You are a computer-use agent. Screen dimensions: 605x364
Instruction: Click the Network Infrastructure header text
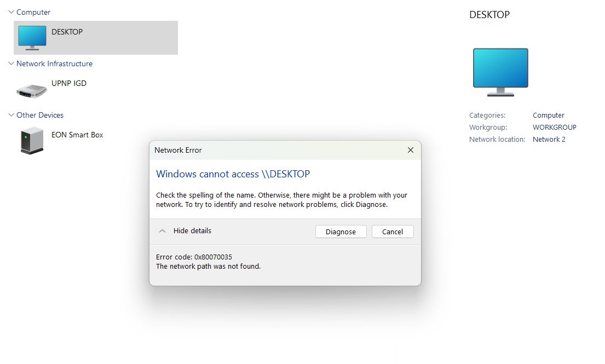pos(54,63)
